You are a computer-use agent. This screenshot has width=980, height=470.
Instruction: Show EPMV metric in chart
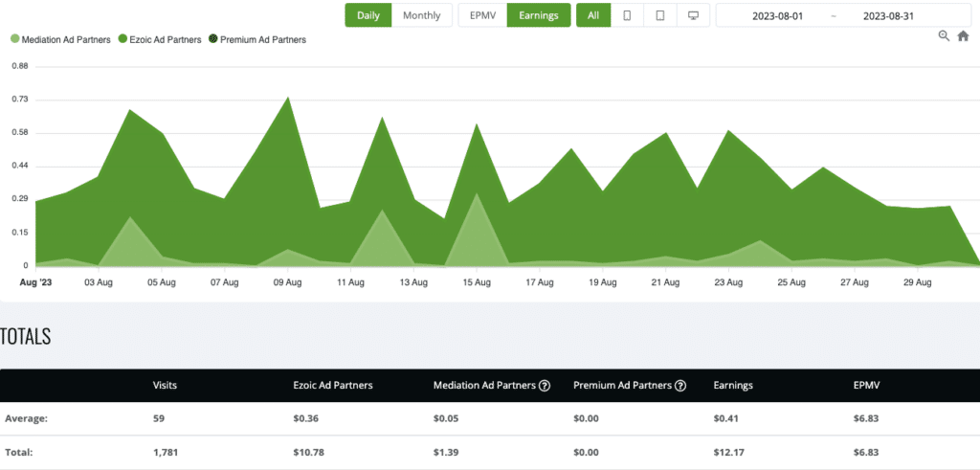coord(482,15)
